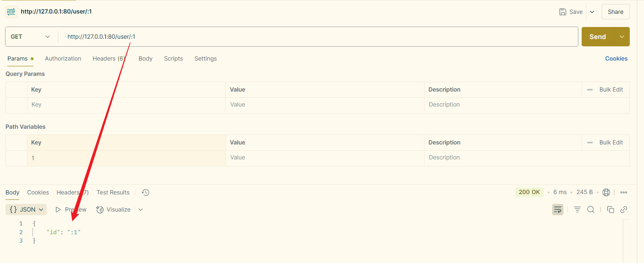Click the Visualize button

coord(113,209)
